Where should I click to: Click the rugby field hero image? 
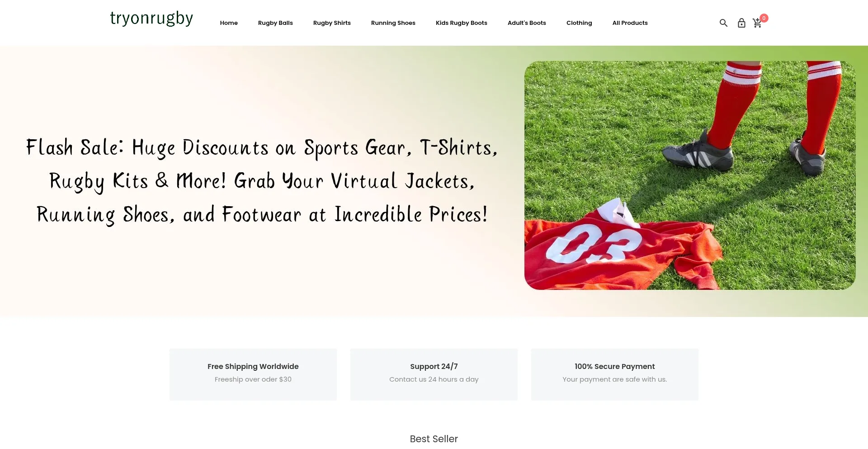[690, 175]
